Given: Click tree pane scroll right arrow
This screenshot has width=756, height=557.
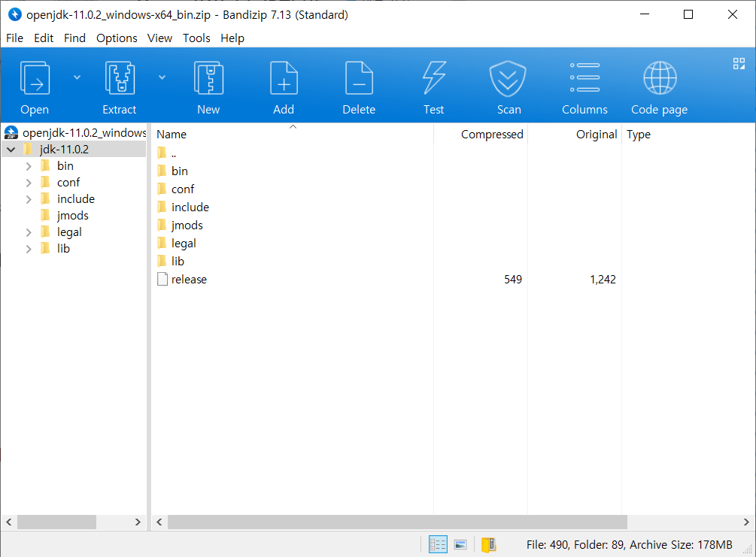Looking at the screenshot, I should [138, 522].
